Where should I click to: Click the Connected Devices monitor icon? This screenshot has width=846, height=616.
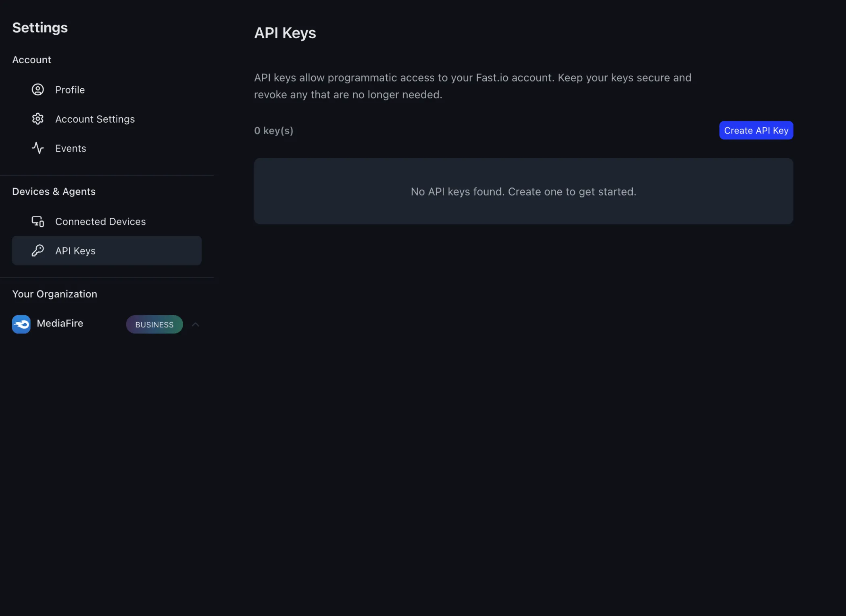38,221
